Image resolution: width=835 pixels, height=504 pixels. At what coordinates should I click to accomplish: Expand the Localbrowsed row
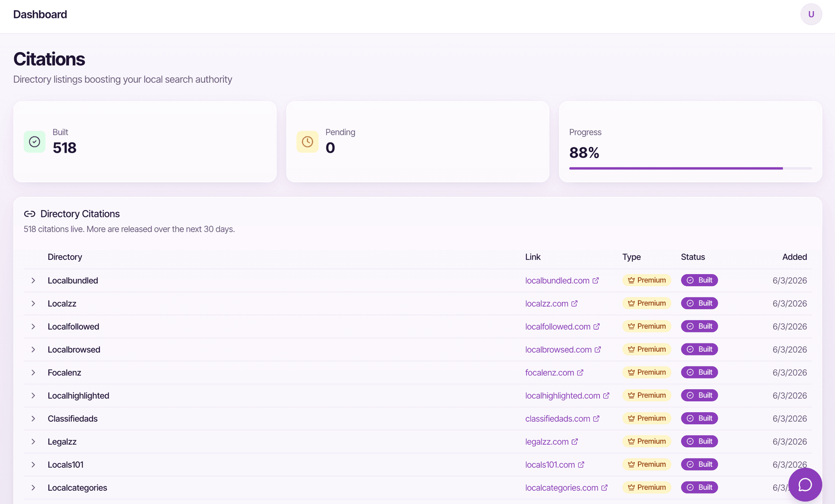[33, 349]
